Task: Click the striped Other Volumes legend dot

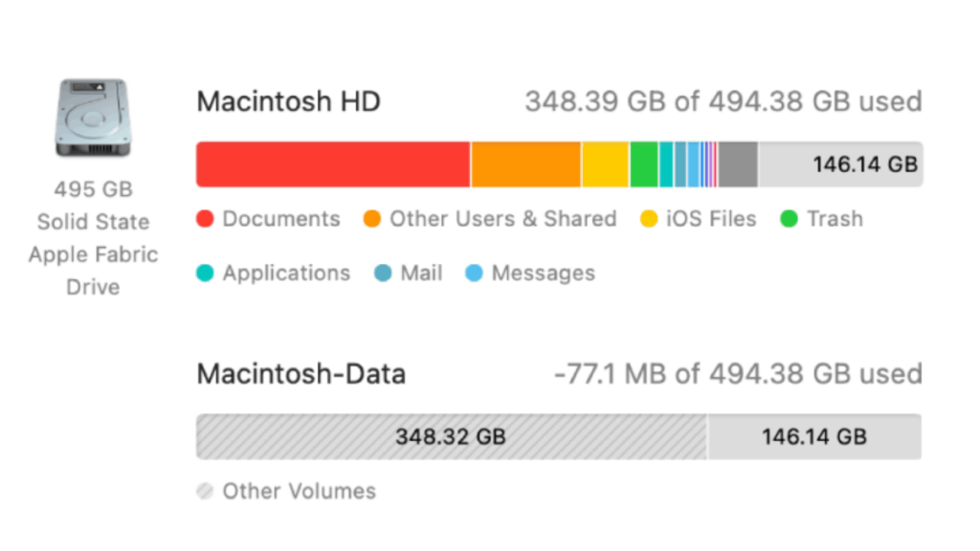Action: tap(205, 492)
